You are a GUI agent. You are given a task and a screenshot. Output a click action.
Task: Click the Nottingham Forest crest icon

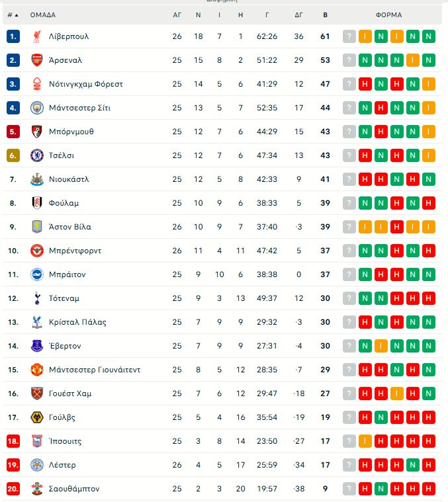coord(37,84)
